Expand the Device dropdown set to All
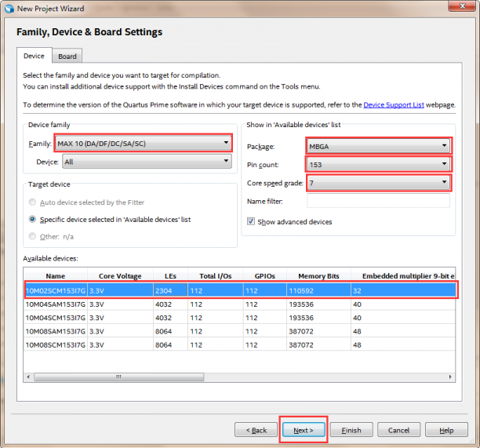Image resolution: width=480 pixels, height=448 pixels. (x=147, y=162)
